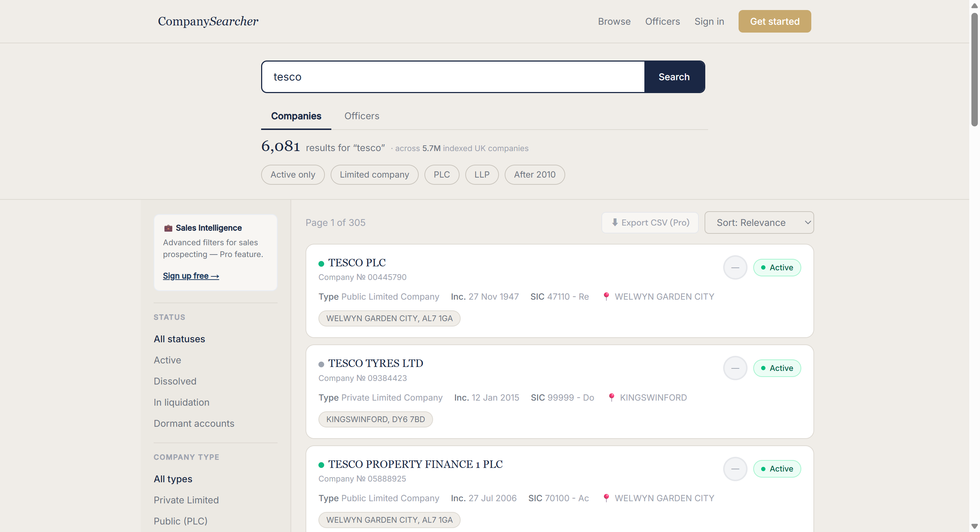Toggle the After 2010 filter chip
Image resolution: width=980 pixels, height=532 pixels.
pyautogui.click(x=534, y=175)
